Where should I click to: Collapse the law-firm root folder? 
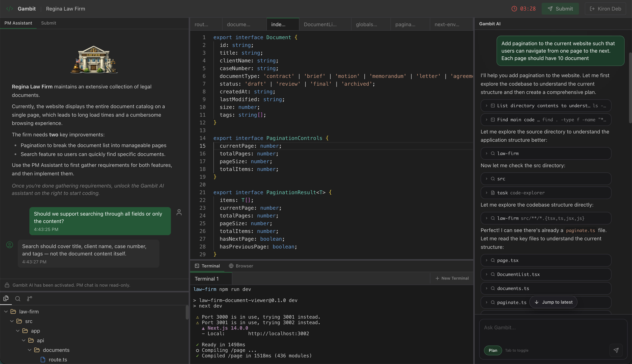6,312
